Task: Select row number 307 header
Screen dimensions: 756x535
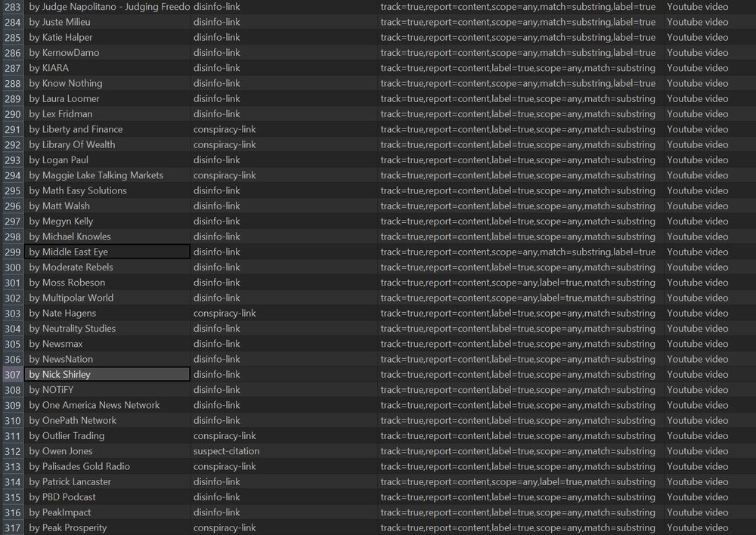Action: coord(13,375)
